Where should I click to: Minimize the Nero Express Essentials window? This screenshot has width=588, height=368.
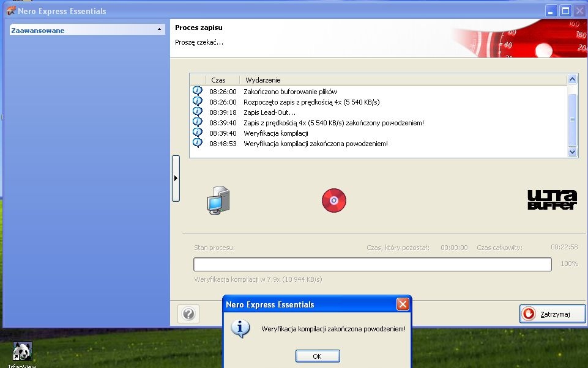pos(551,11)
